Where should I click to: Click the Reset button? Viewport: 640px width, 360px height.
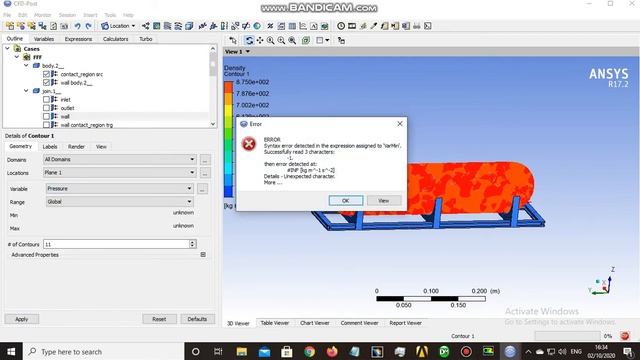159,319
